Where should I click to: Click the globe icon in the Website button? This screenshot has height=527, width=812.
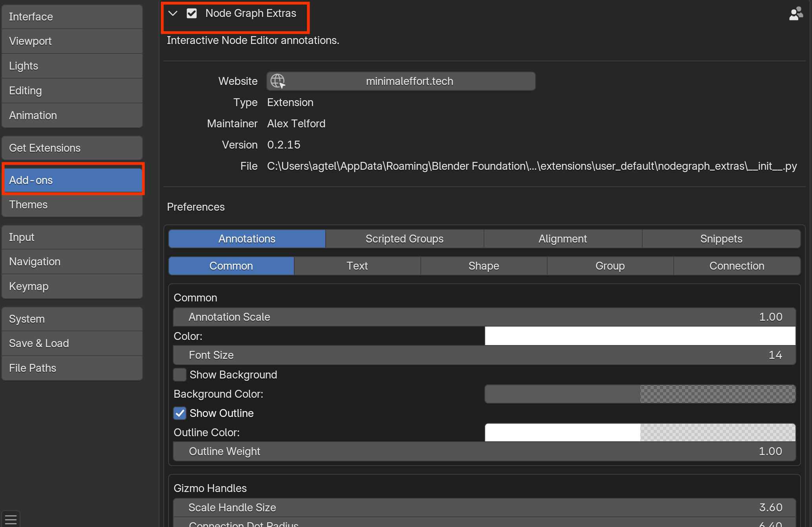tap(278, 81)
